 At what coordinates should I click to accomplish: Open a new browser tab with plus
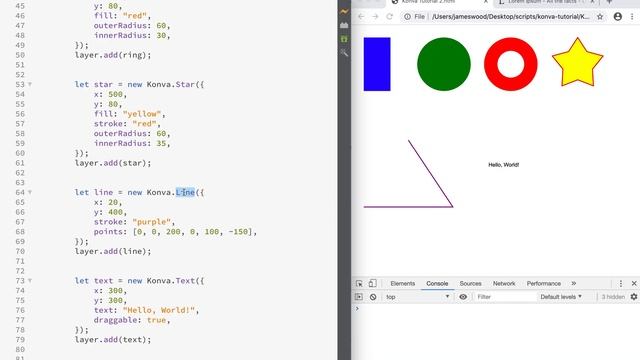(609, 2)
